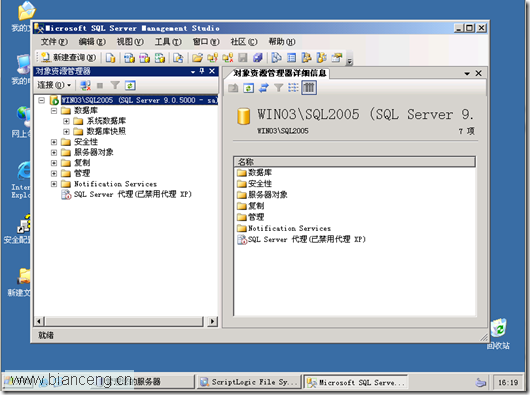The height and width of the screenshot is (395, 530).
Task: Select 服务器对象 folder in details list
Action: (262, 195)
